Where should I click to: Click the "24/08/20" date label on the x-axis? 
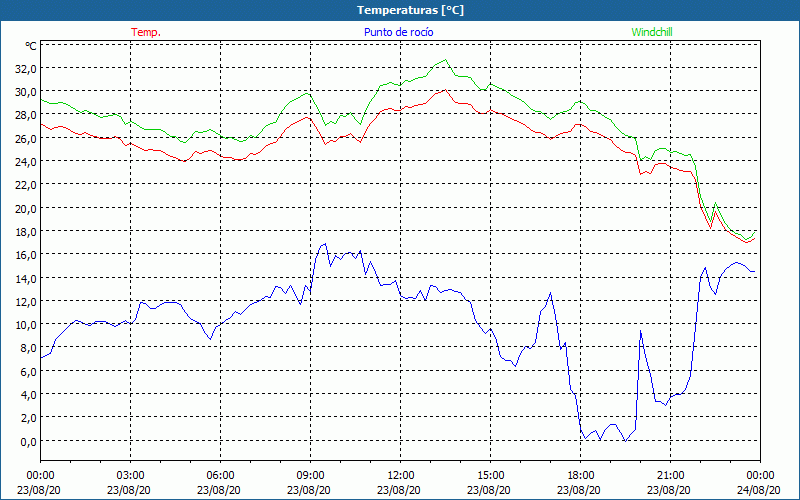click(x=759, y=490)
